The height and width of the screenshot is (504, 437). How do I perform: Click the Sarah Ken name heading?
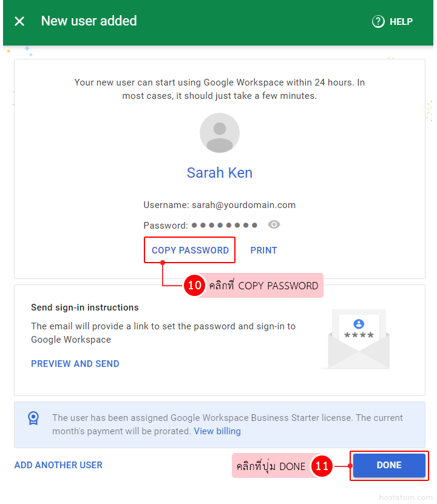coord(220,173)
